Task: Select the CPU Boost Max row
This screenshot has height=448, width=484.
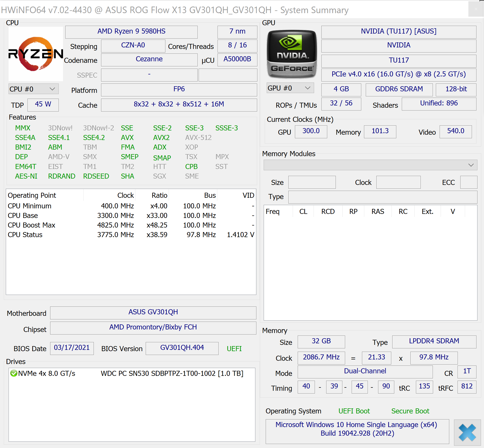Action: click(x=131, y=225)
